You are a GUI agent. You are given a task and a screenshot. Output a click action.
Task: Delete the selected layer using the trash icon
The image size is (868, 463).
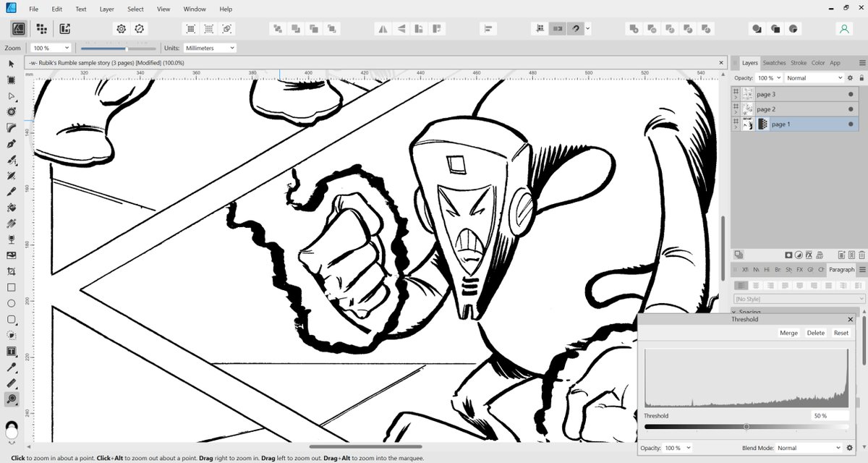point(861,255)
